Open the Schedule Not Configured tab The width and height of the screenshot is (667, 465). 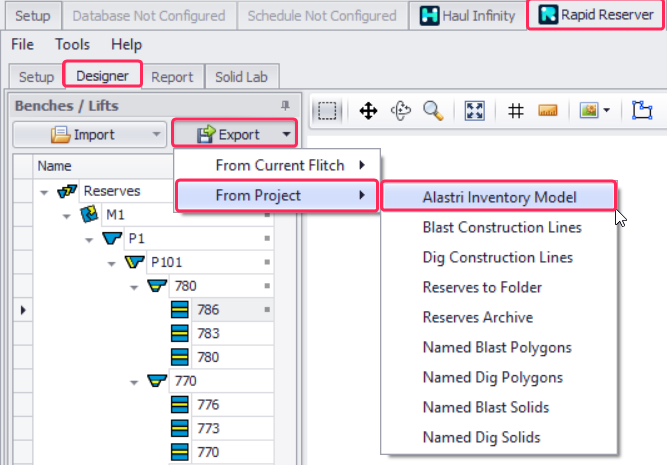pyautogui.click(x=322, y=16)
